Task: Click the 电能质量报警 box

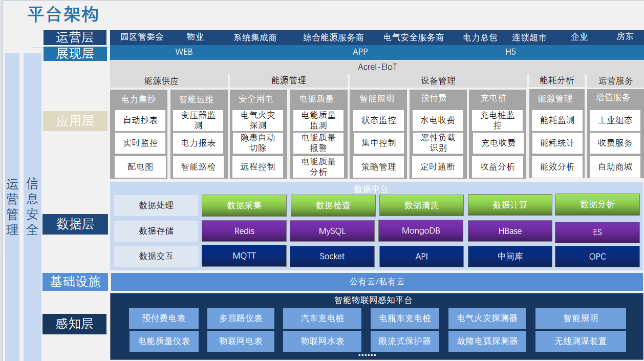Action: tap(318, 143)
